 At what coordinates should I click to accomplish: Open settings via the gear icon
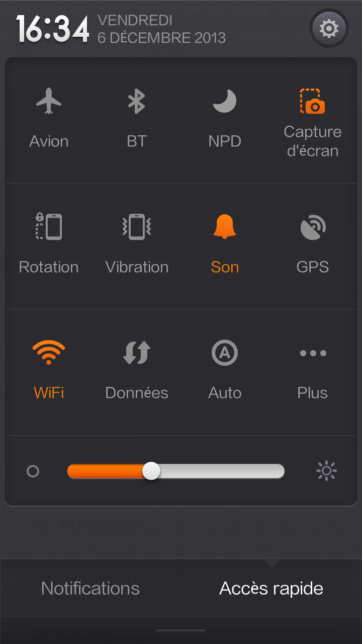click(x=329, y=29)
